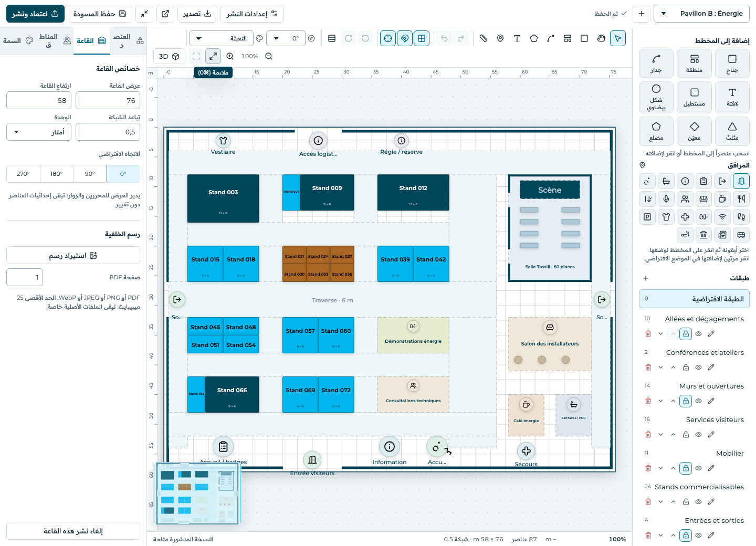The height and width of the screenshot is (546, 756).
Task: Choose the parking amenity icon
Action: click(648, 217)
